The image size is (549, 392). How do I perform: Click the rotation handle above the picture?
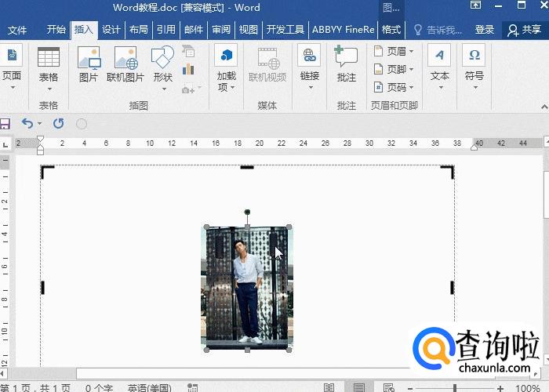[247, 212]
